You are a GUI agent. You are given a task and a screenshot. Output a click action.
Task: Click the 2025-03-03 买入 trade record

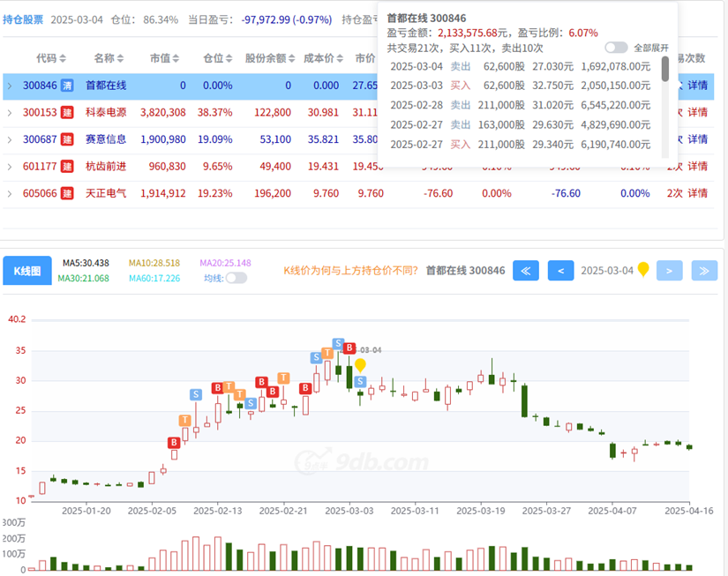521,86
